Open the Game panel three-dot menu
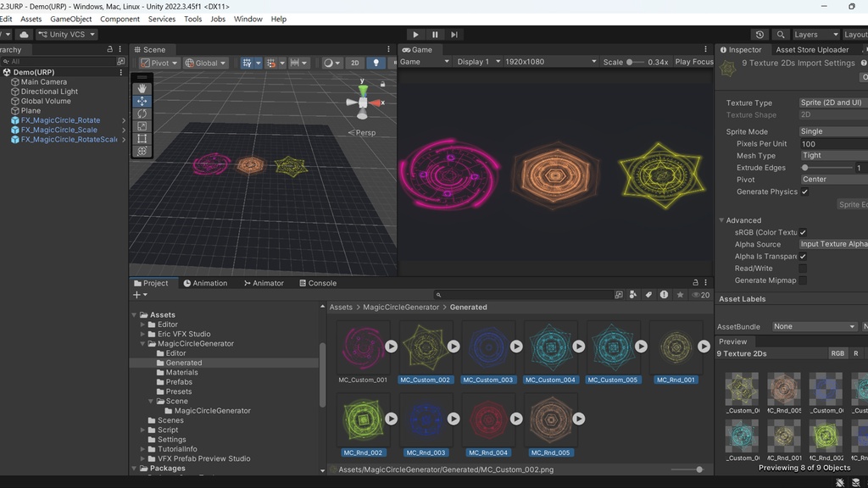Screen dimensions: 868x488 tap(705, 49)
